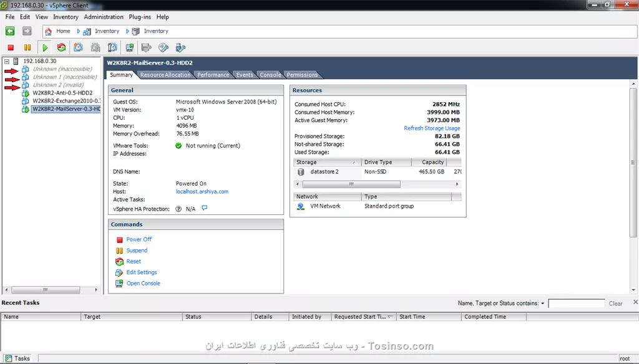Click the Power Off command link
Image resolution: width=639 pixels, height=364 pixels.
tap(139, 239)
